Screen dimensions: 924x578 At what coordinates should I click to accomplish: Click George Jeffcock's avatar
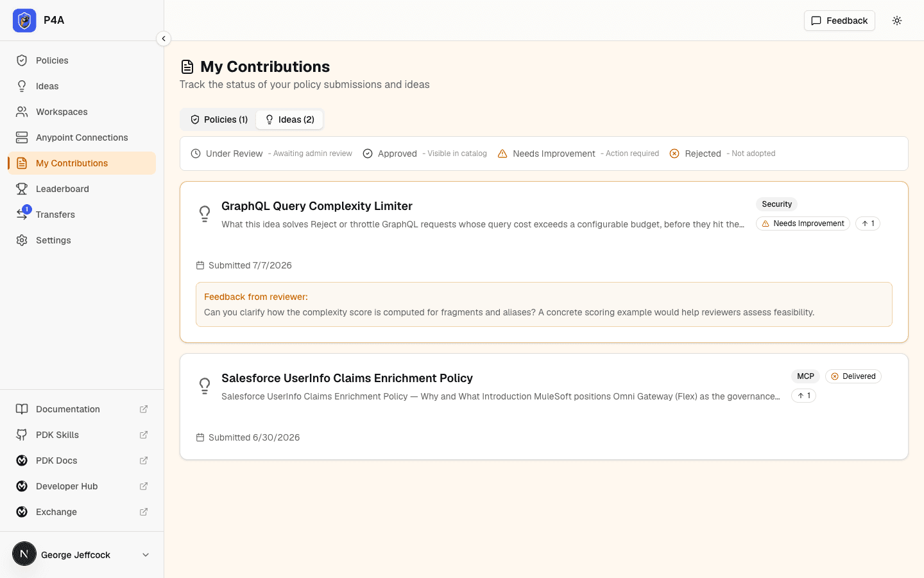coord(24,554)
